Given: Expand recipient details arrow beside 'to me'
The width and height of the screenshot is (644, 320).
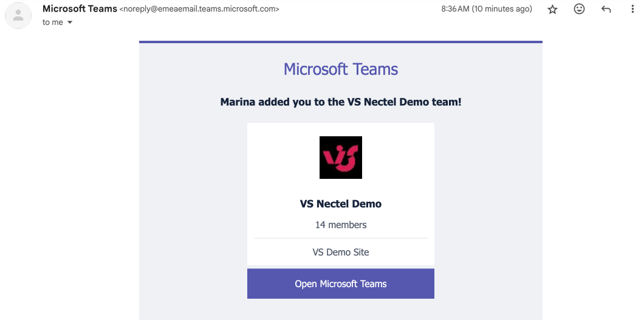Looking at the screenshot, I should point(70,23).
